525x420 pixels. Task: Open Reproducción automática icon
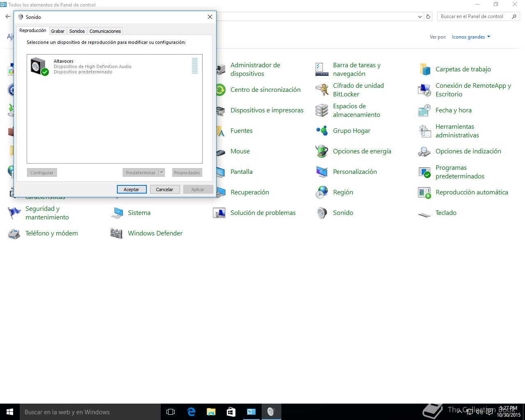[425, 192]
